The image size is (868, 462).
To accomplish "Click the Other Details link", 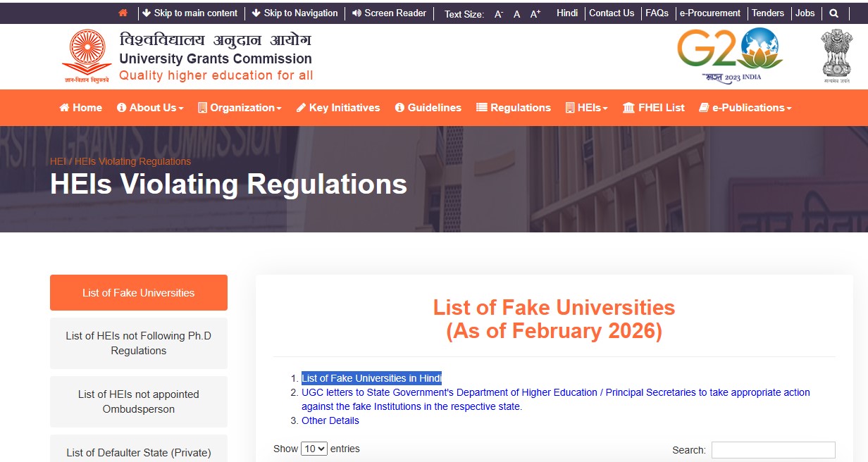I will pyautogui.click(x=329, y=420).
